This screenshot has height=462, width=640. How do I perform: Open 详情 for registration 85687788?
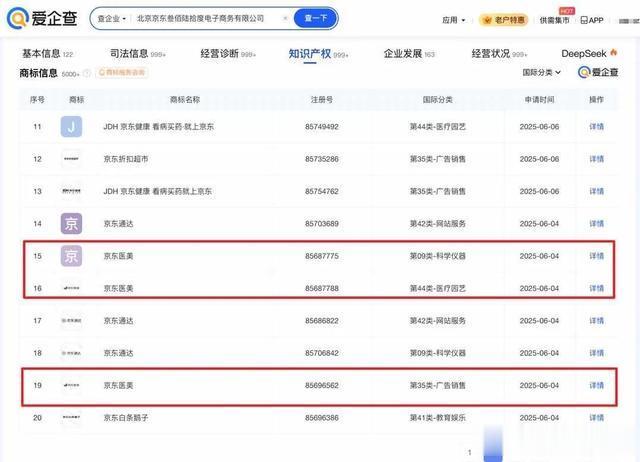coord(596,288)
